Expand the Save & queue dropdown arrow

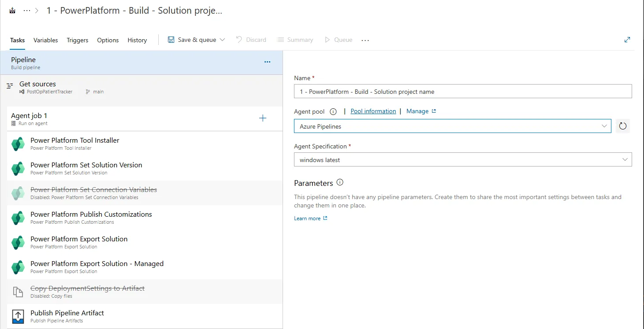pos(222,40)
